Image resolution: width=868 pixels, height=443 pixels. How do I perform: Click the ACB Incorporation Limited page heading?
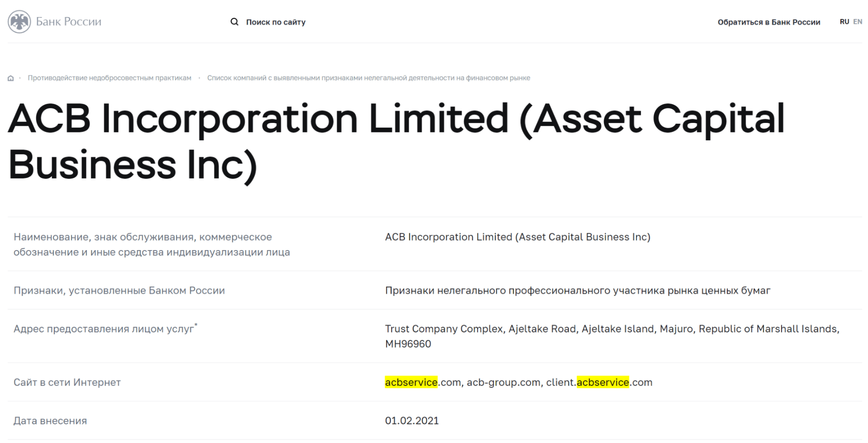pyautogui.click(x=396, y=141)
